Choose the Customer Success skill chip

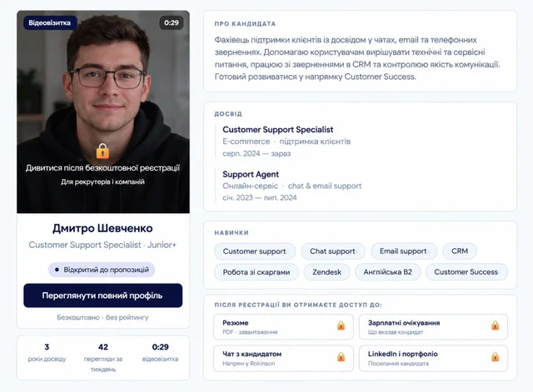click(x=466, y=272)
